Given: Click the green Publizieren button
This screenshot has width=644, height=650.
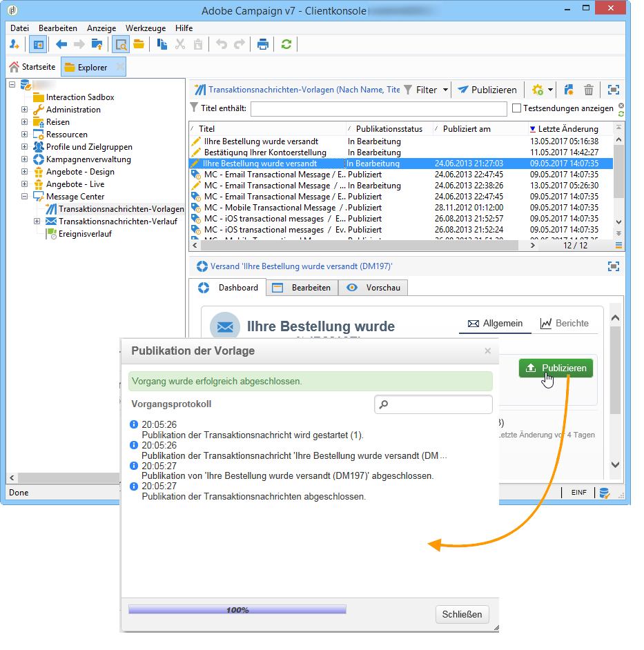Looking at the screenshot, I should (556, 368).
